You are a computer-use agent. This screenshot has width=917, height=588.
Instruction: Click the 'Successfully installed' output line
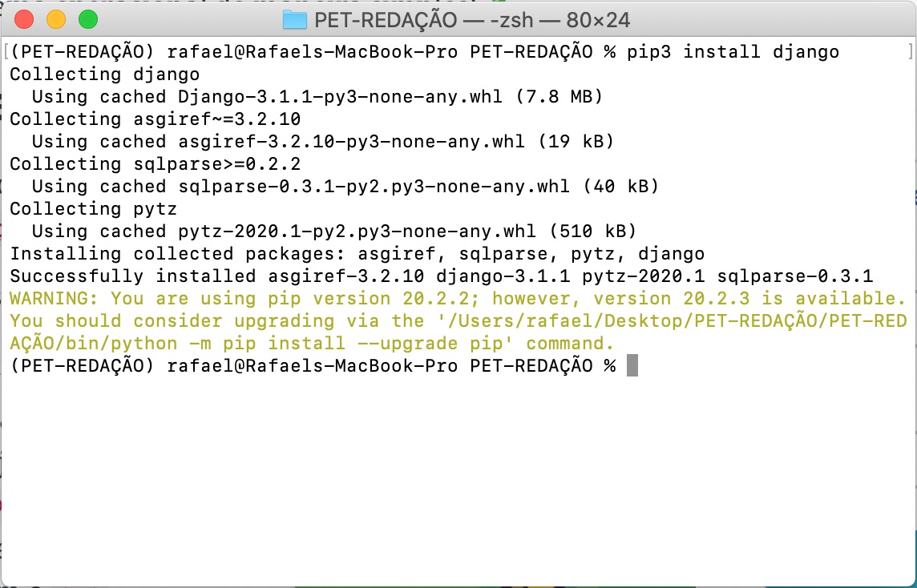[441, 276]
